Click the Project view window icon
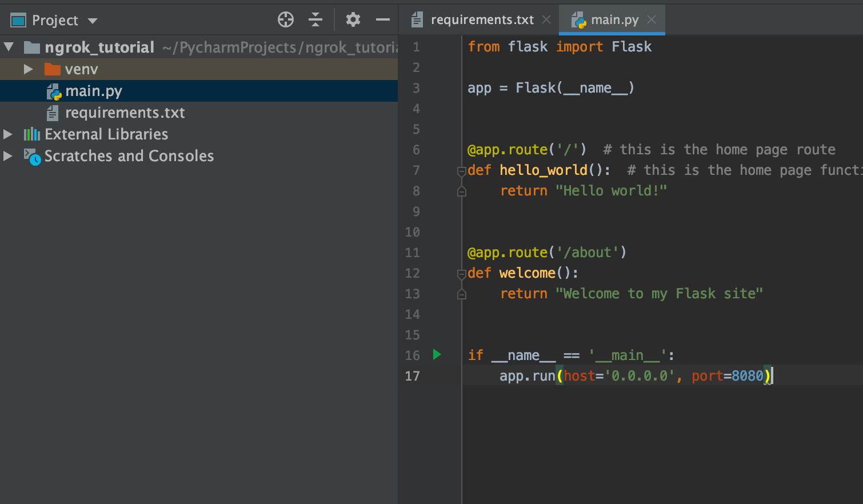 tap(18, 21)
